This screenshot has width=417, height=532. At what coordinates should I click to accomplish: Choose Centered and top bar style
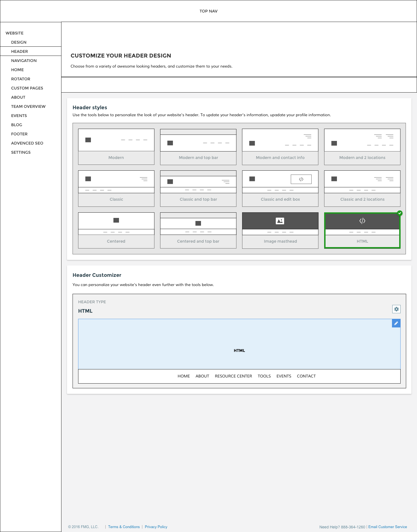198,230
